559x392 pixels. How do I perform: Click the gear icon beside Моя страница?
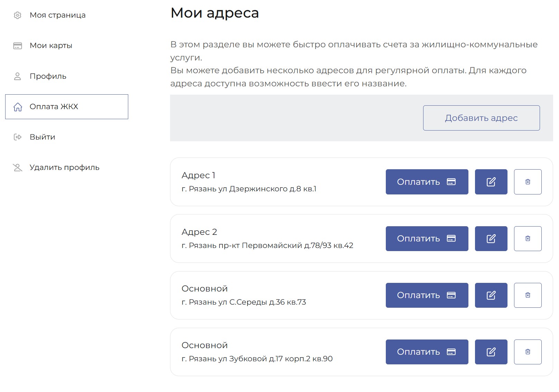18,15
